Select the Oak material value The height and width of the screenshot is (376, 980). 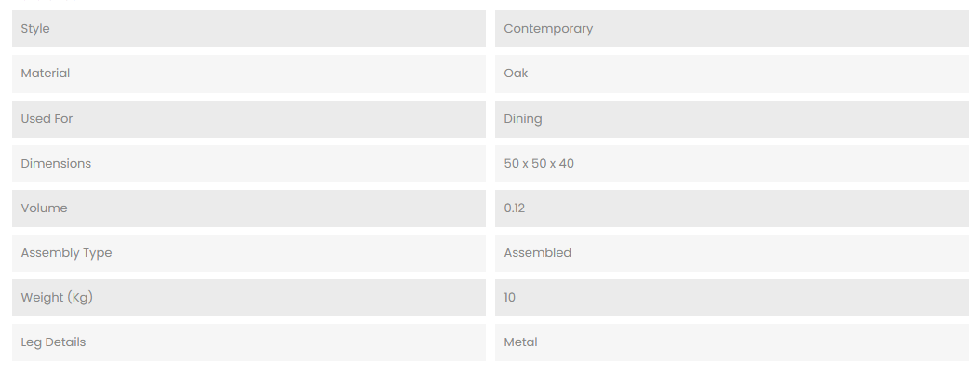pos(516,74)
